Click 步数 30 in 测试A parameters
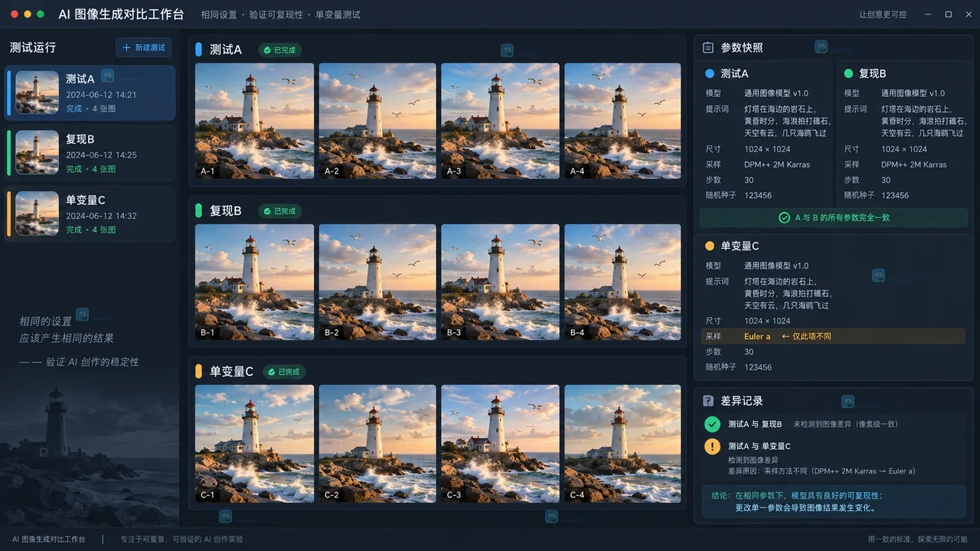Screen dimensions: 980x551 click(730, 181)
